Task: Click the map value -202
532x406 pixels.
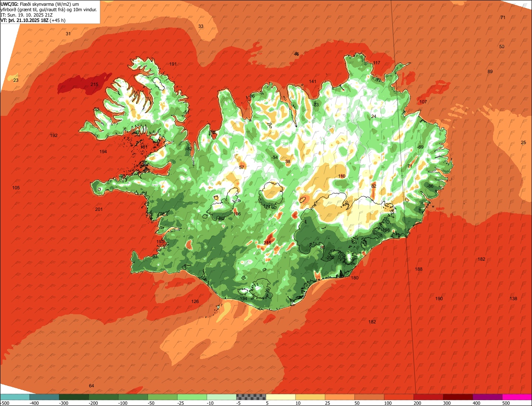Action: point(330,257)
